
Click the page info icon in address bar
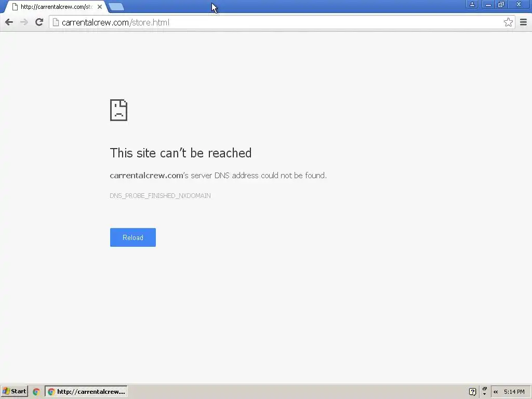coord(56,22)
